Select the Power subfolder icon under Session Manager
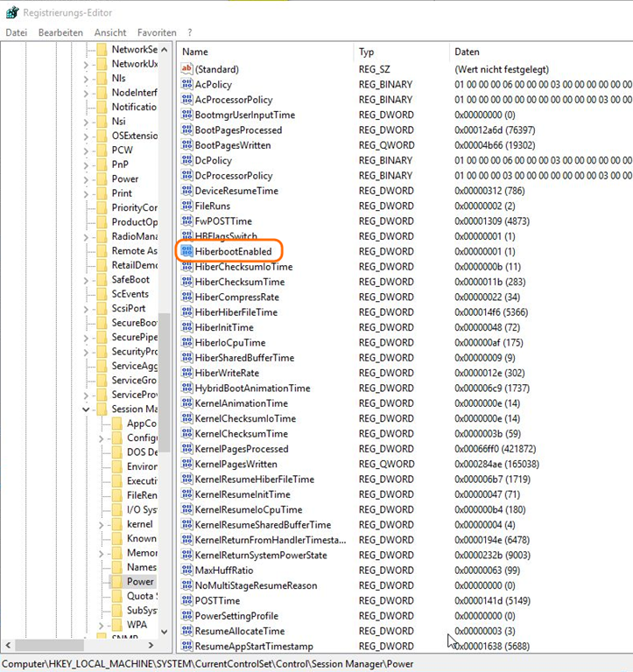 116,581
